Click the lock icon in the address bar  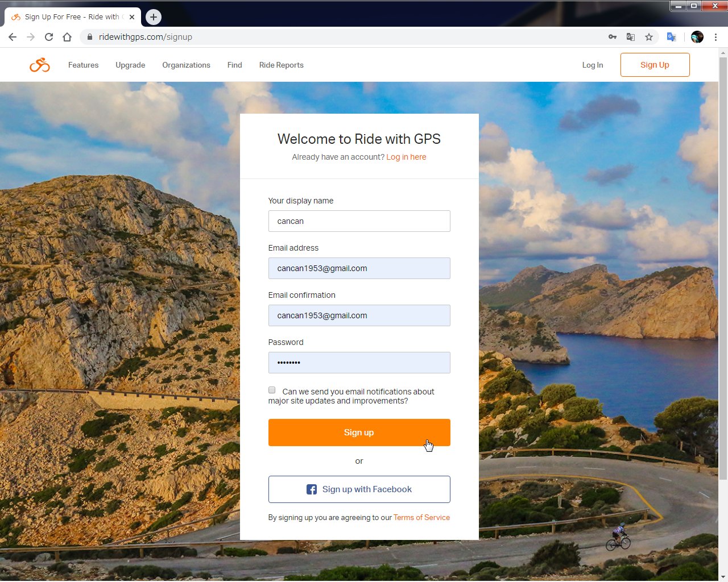click(x=89, y=37)
